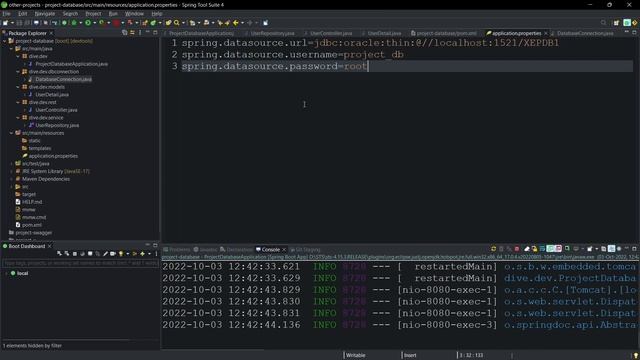
Task: Open the Run button dropdown arrow
Action: click(94, 23)
